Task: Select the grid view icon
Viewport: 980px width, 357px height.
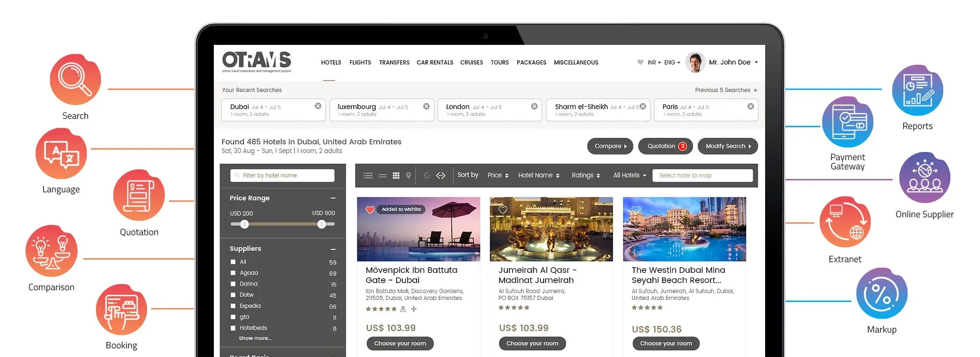Action: pyautogui.click(x=396, y=175)
